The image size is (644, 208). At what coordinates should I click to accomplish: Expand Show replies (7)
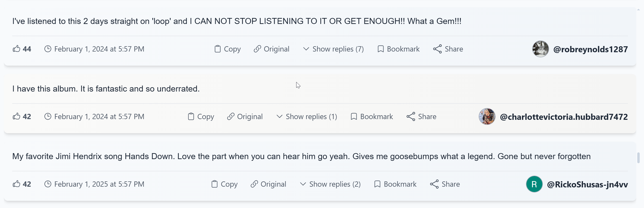coord(333,49)
